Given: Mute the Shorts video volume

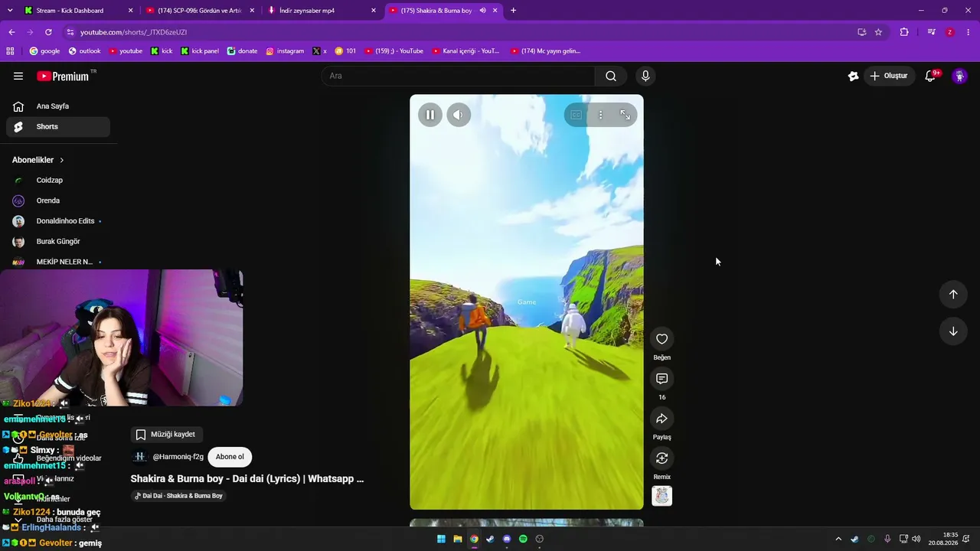Looking at the screenshot, I should tap(458, 115).
